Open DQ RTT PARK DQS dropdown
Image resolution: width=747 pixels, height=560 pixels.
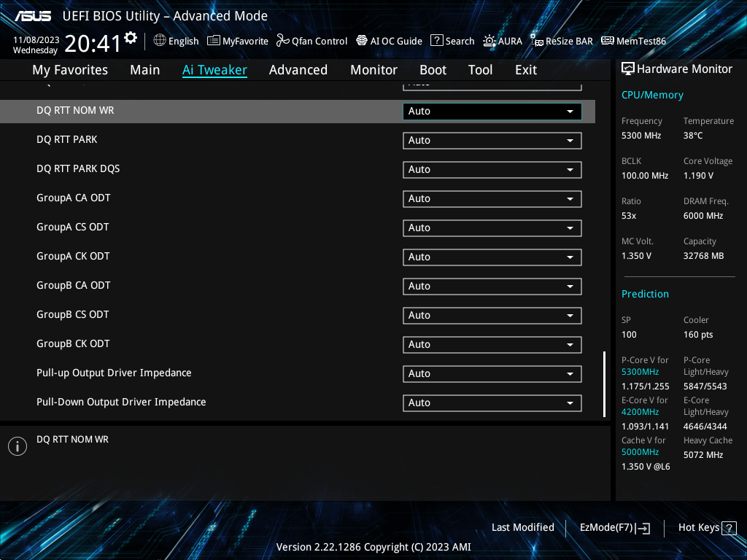[492, 169]
